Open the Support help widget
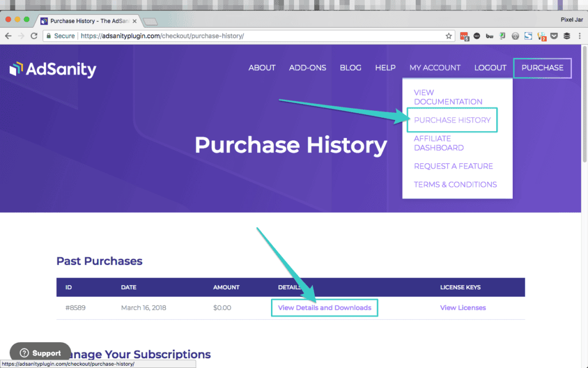This screenshot has height=368, width=588. (40, 353)
